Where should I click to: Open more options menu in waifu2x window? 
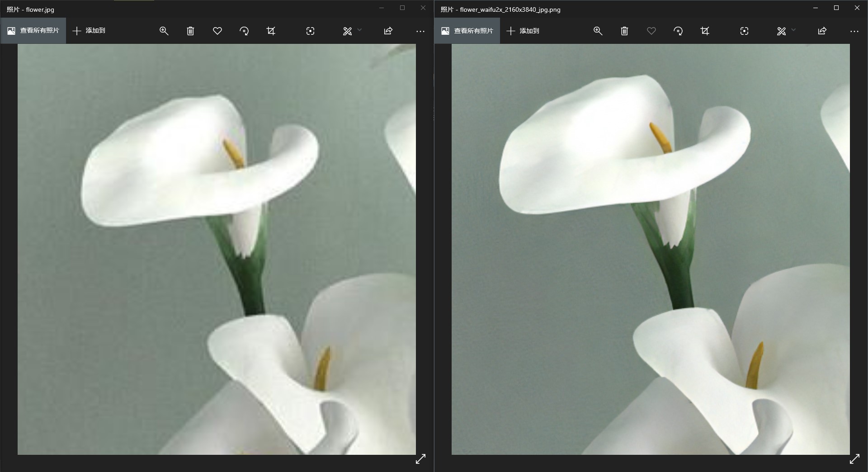coord(854,31)
